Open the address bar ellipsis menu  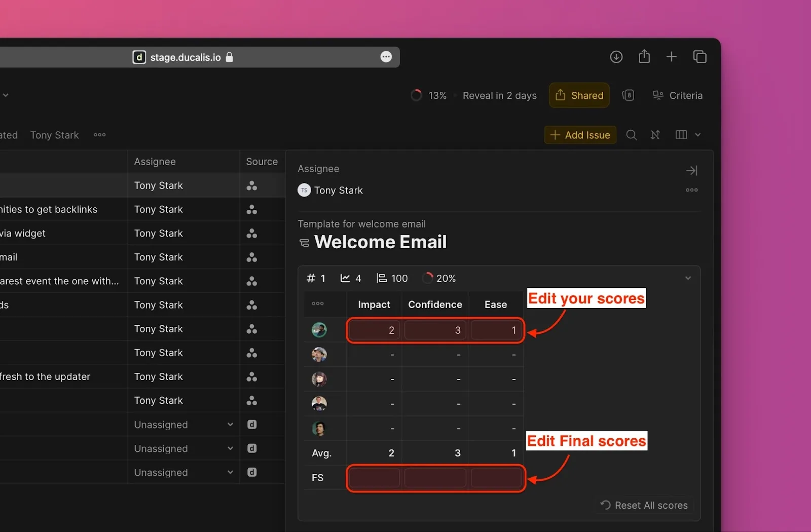click(386, 57)
